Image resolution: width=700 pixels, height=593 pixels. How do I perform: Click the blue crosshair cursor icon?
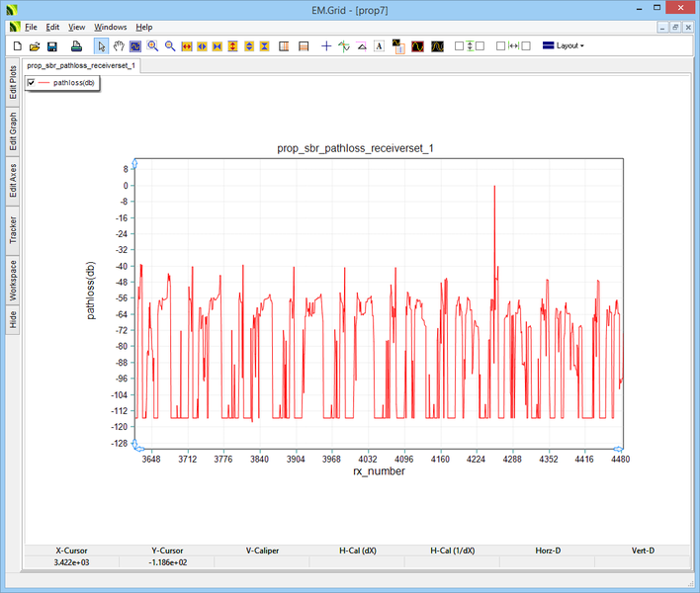pos(326,45)
